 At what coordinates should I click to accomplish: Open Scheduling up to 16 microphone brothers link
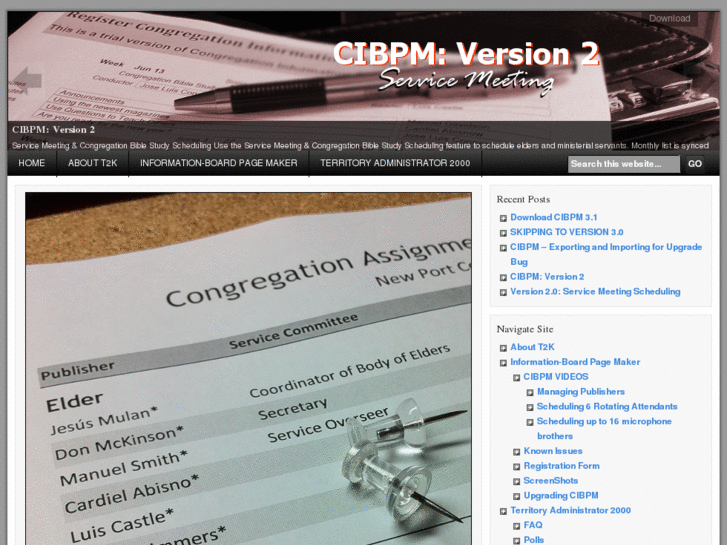pyautogui.click(x=604, y=429)
